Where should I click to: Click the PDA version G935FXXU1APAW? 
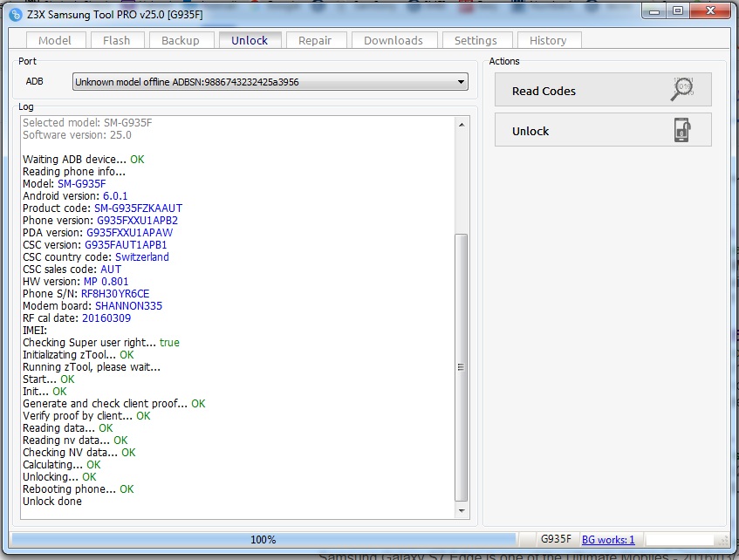[130, 233]
